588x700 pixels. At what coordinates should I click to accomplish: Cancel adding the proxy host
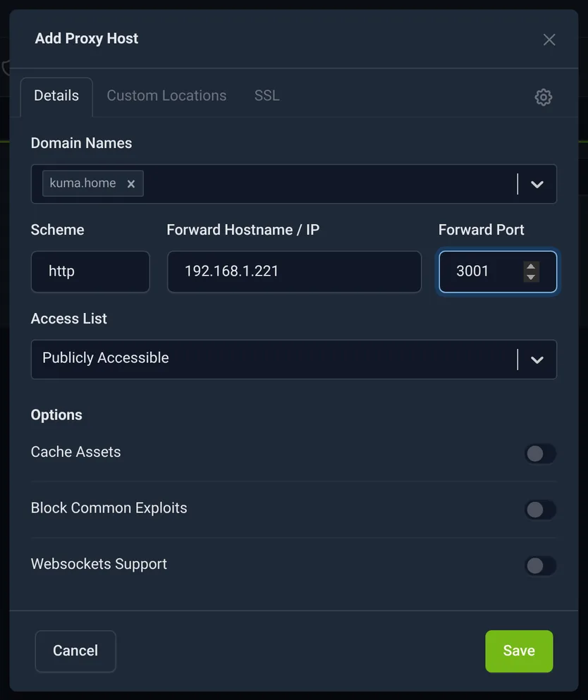pyautogui.click(x=75, y=651)
